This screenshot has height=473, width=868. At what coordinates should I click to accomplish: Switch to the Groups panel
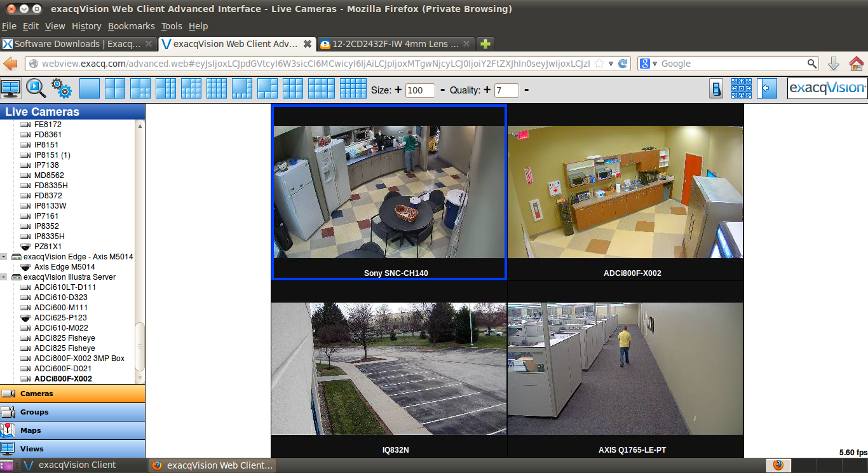coord(72,412)
